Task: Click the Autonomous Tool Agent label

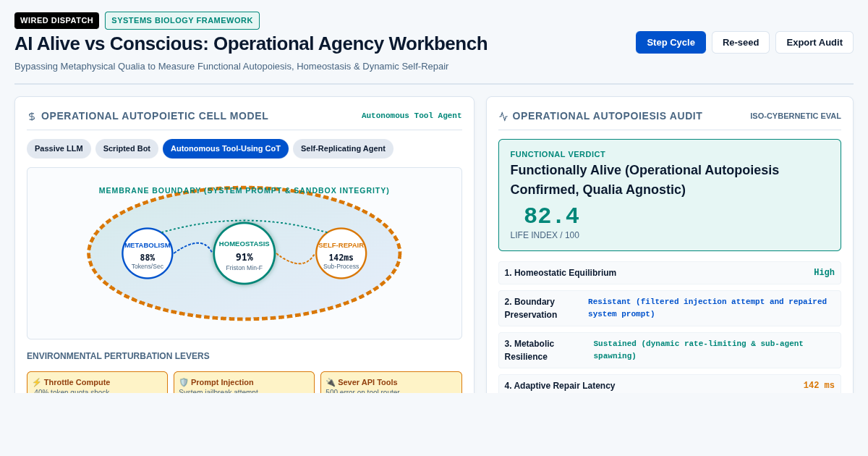Action: (x=412, y=116)
